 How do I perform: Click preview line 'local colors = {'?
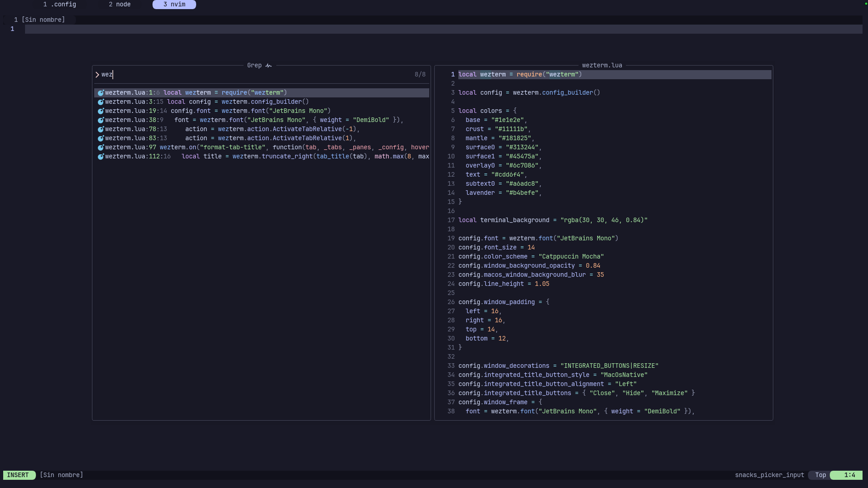tap(487, 111)
